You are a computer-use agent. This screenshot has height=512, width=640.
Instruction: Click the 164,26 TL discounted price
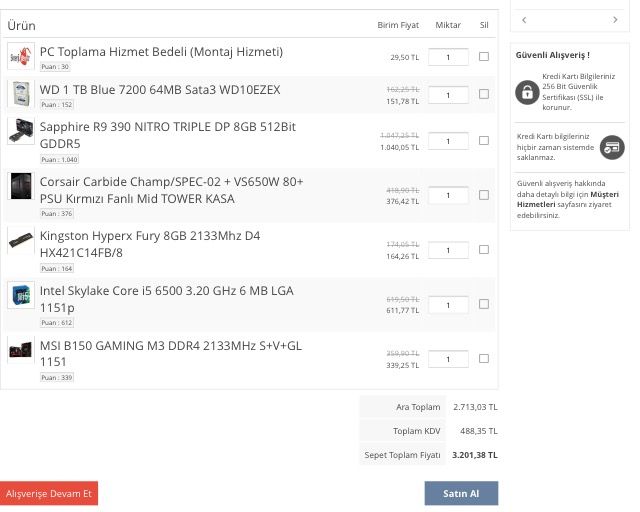click(x=402, y=256)
